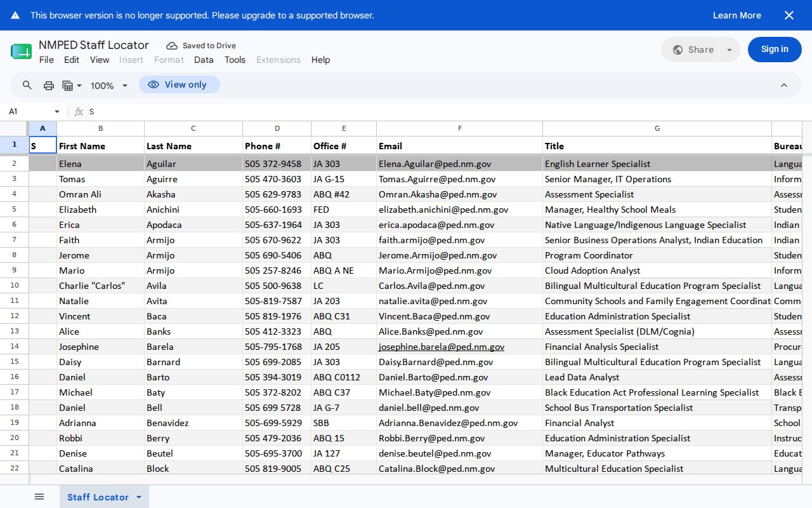The height and width of the screenshot is (508, 812).
Task: Click the office cell ABQ C37
Action: 344,392
